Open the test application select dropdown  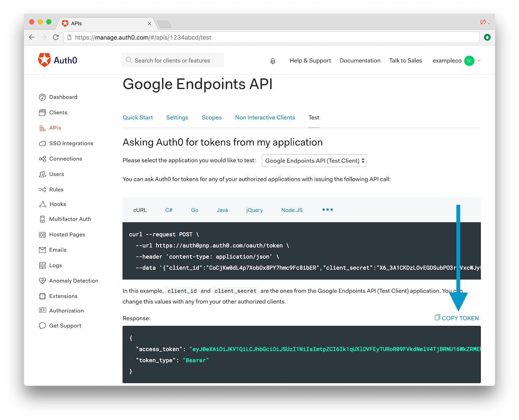tap(314, 161)
